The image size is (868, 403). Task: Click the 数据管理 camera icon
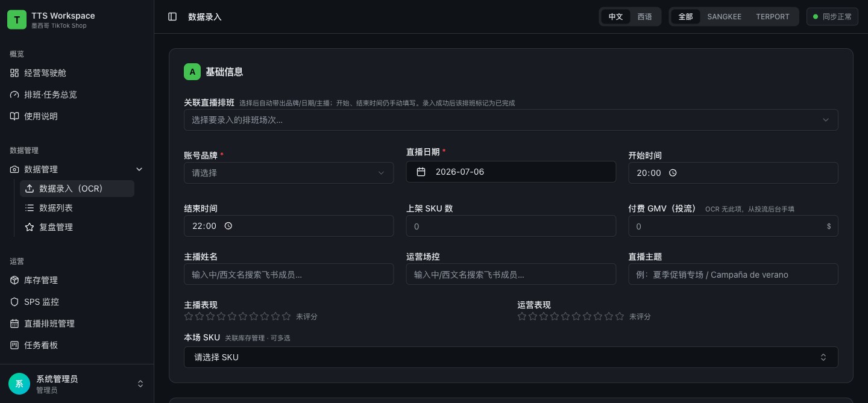click(x=14, y=169)
